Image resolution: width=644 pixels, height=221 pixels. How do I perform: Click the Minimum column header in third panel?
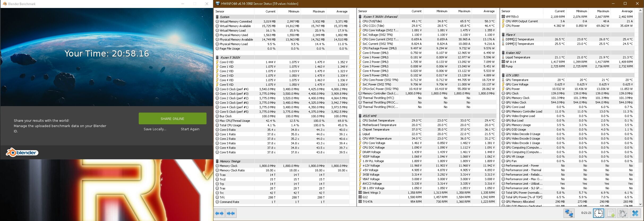point(577,11)
